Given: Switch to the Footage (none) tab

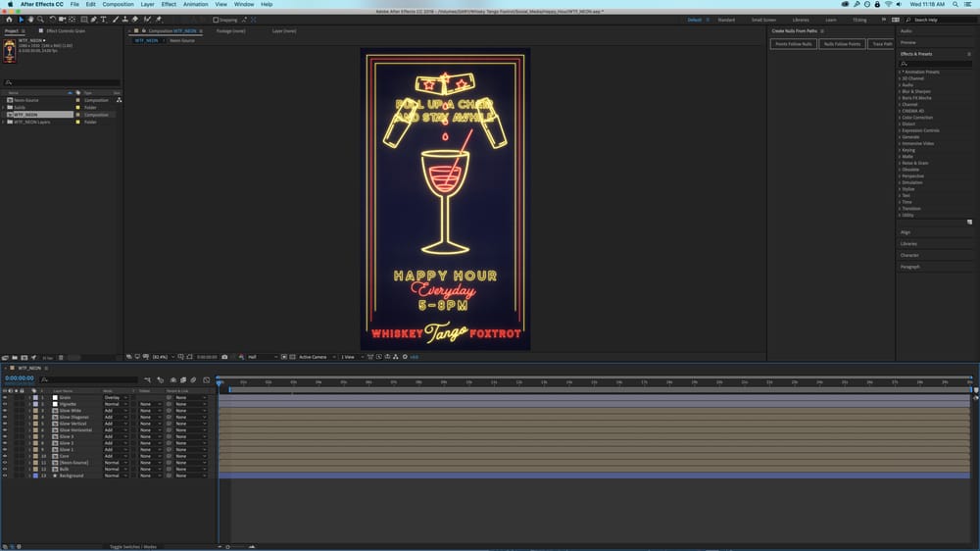Looking at the screenshot, I should coord(230,30).
